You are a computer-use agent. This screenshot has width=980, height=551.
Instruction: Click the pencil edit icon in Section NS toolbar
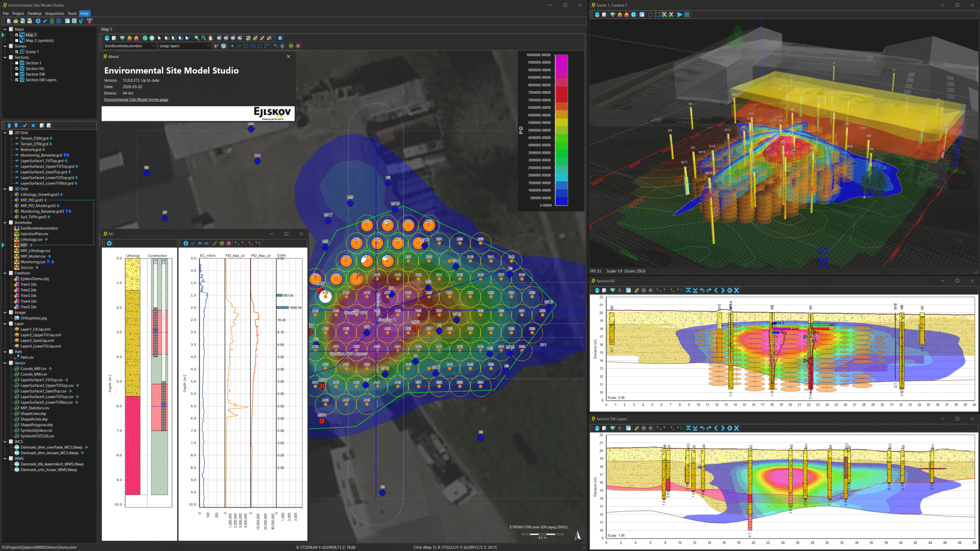click(636, 290)
